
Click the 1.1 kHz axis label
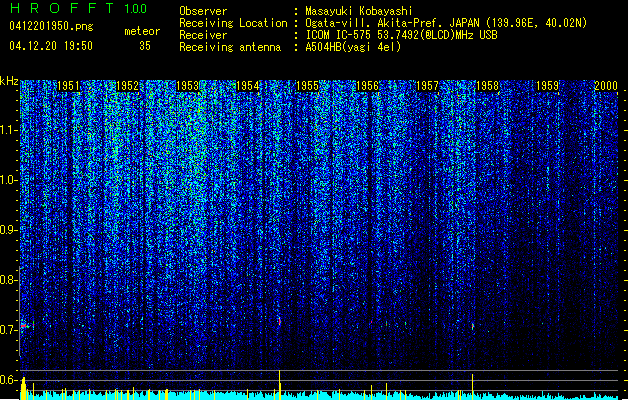[x=8, y=130]
